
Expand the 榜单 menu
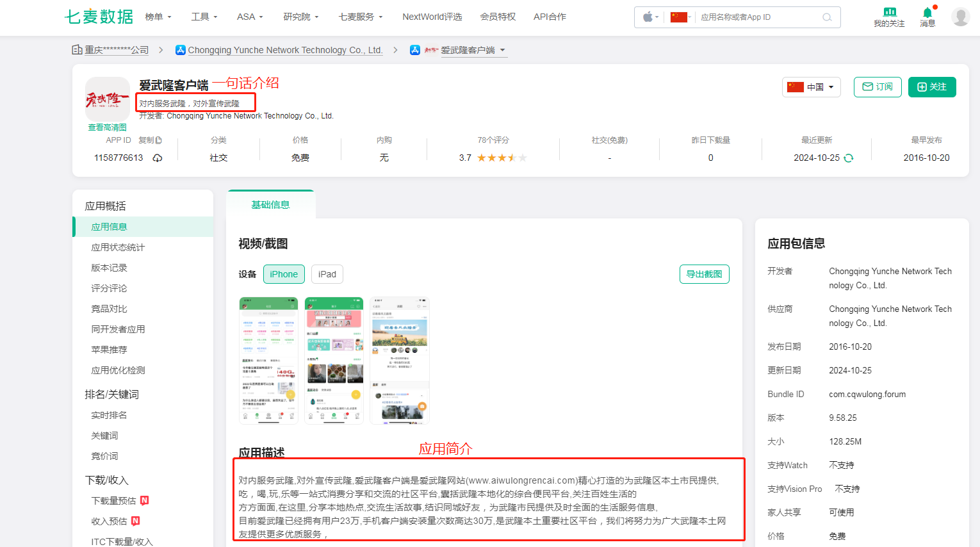pyautogui.click(x=158, y=17)
